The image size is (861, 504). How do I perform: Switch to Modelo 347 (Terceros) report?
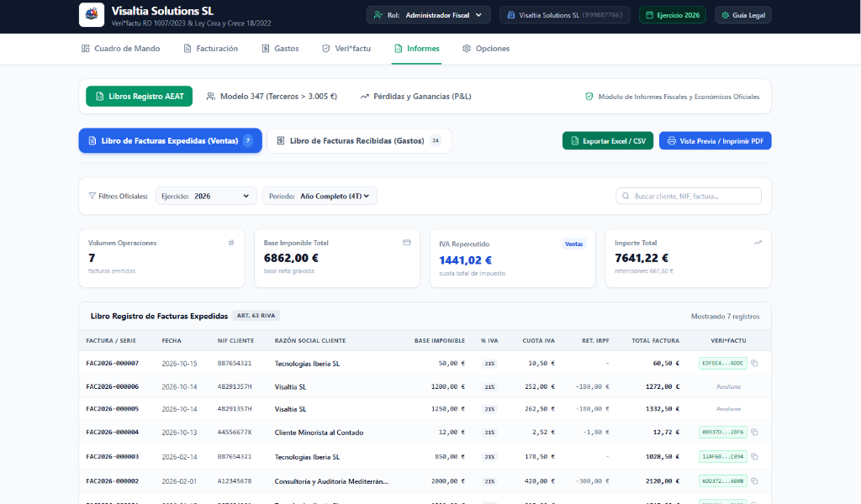point(272,96)
